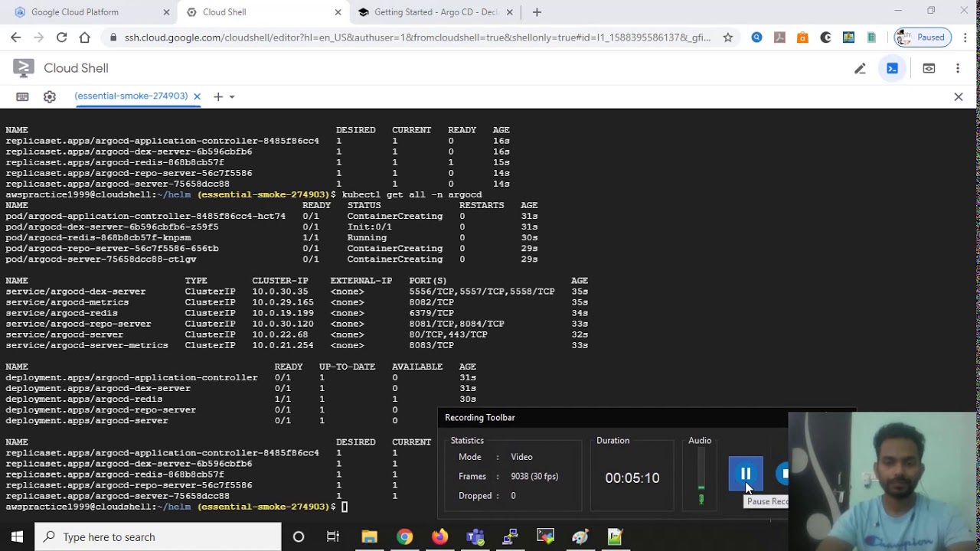Screen dimensions: 980x551
Task: Select the (essential-smoke-274903) session tab
Action: pyautogui.click(x=131, y=96)
